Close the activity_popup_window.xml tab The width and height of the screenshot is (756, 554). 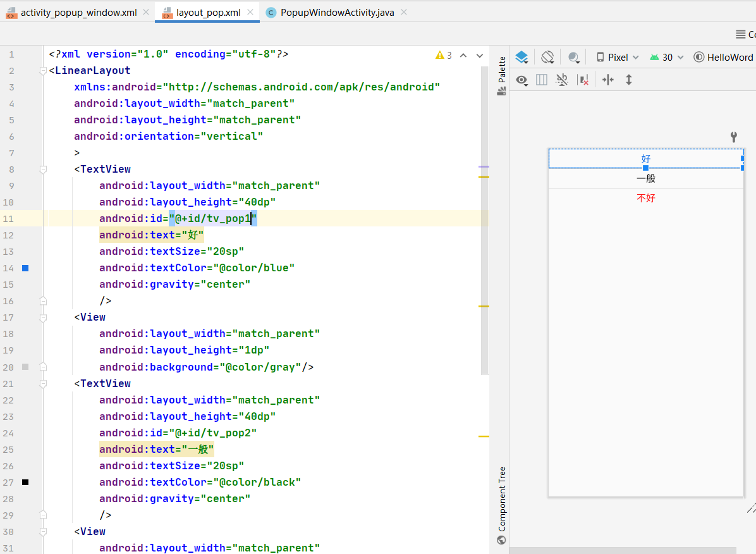tap(145, 12)
